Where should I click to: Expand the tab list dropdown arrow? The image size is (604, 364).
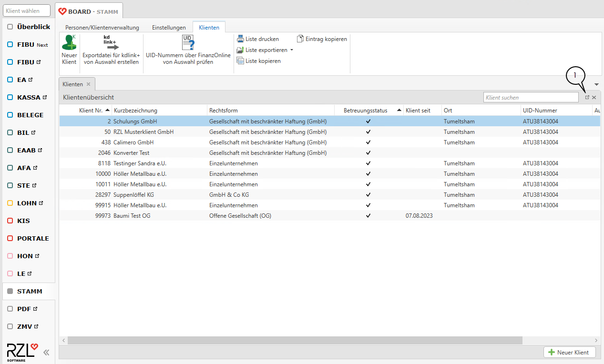click(596, 84)
